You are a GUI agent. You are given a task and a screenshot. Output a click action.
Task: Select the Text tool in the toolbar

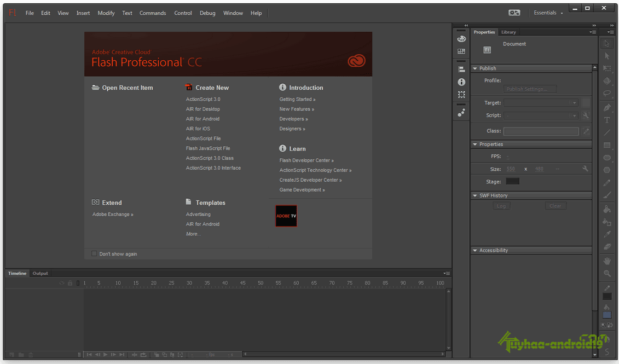pos(607,120)
